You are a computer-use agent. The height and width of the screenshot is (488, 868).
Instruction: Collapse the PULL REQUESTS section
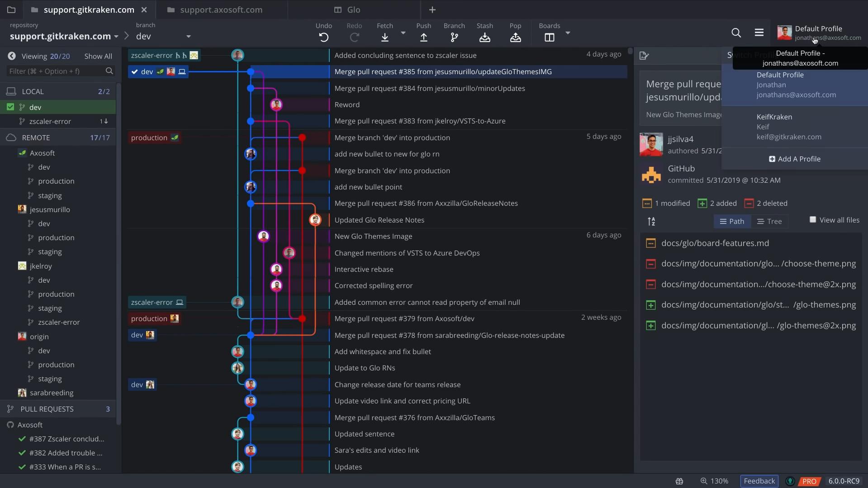click(58, 409)
